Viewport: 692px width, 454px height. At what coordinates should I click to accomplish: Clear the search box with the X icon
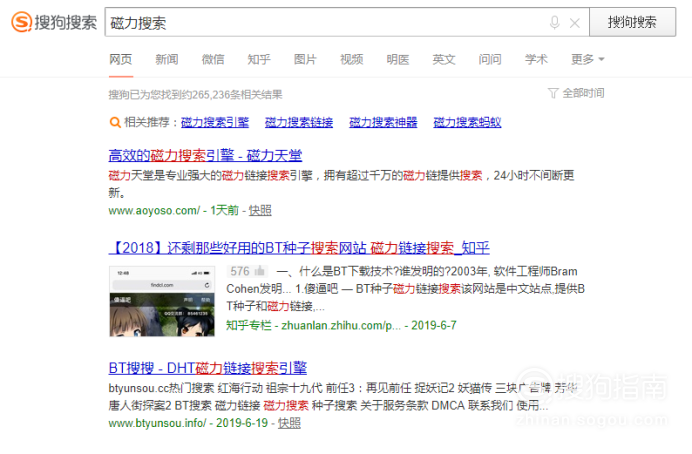[x=575, y=23]
